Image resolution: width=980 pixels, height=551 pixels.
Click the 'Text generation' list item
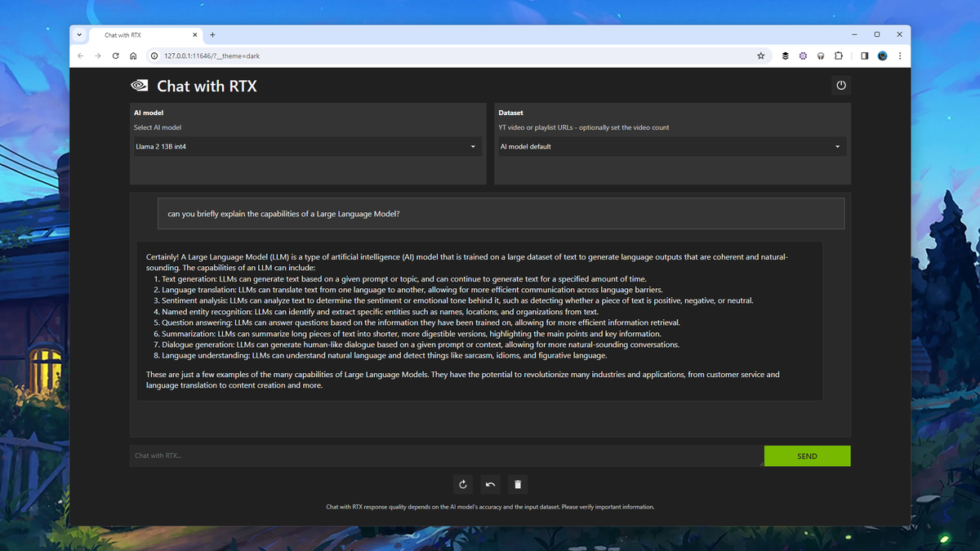tap(403, 279)
